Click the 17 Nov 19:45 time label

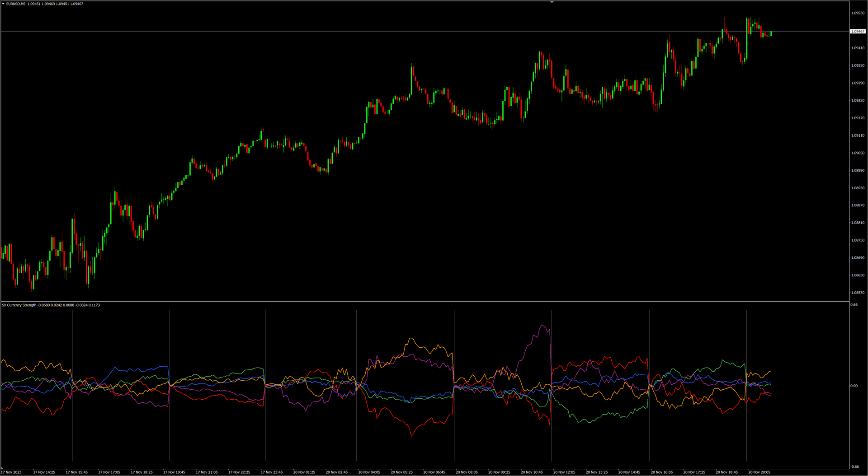point(174,472)
